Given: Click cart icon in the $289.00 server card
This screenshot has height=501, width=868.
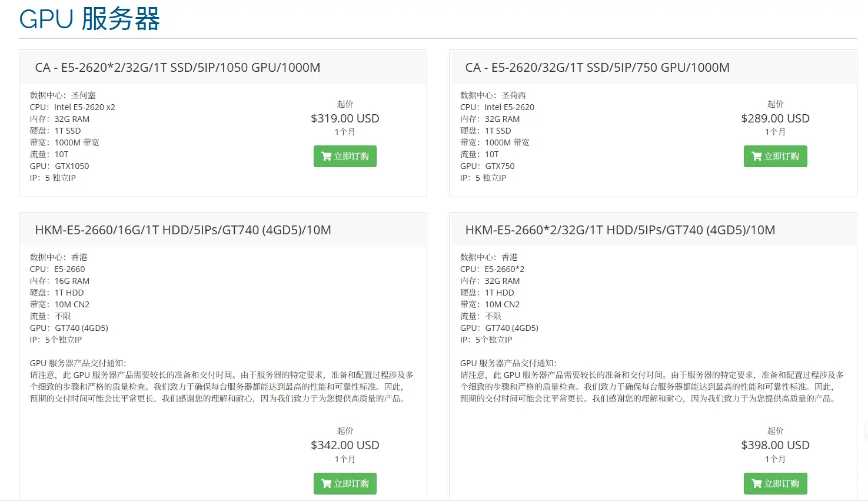Looking at the screenshot, I should point(757,157).
